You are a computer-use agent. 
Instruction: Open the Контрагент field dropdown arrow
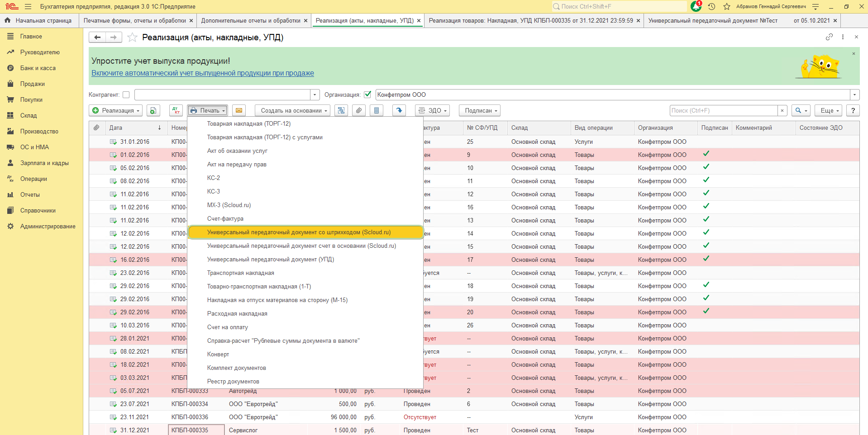315,95
